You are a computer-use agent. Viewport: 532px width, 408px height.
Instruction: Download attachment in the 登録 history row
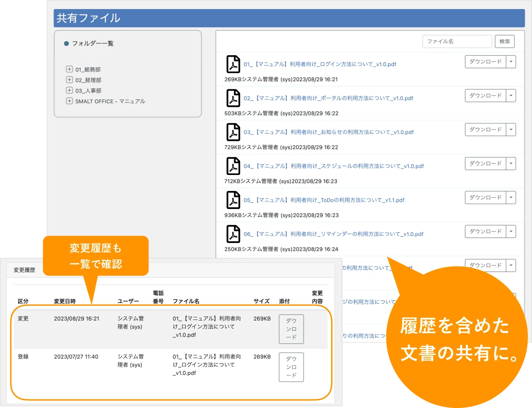coord(291,367)
